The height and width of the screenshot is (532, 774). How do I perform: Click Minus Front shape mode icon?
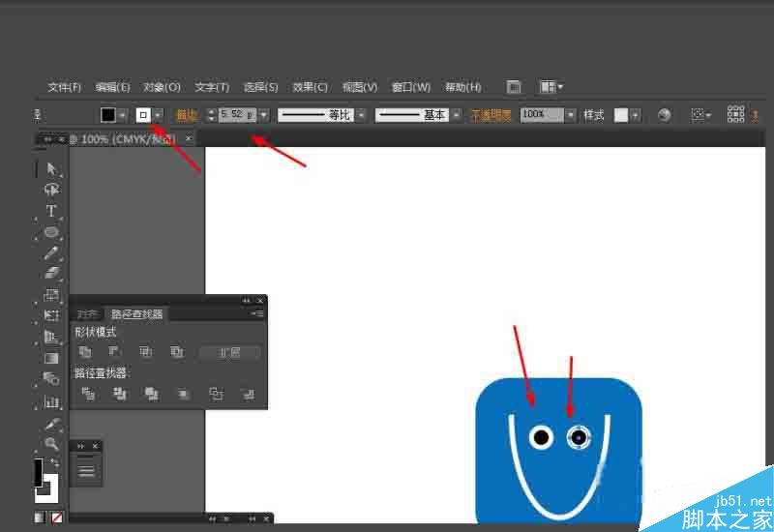coord(114,351)
